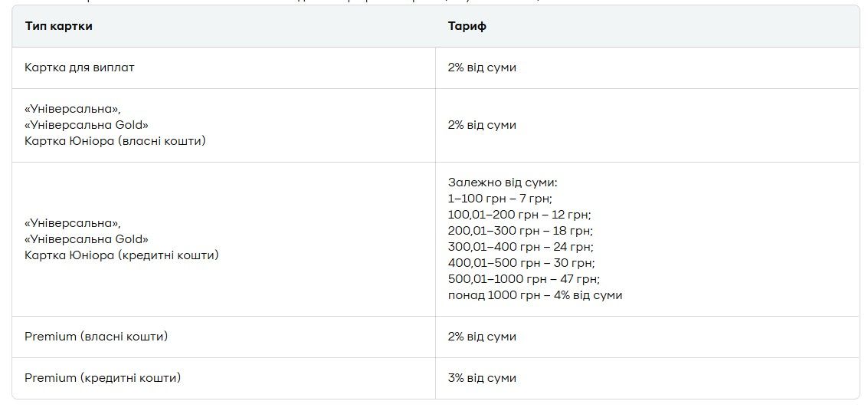Click the "3% від суми" tariff
The image size is (868, 411).
coord(482,378)
